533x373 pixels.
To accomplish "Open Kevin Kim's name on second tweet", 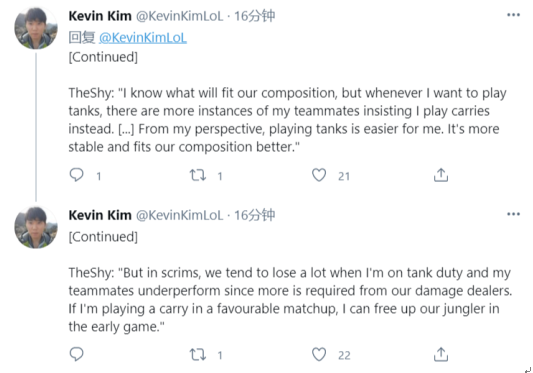I will click(100, 215).
